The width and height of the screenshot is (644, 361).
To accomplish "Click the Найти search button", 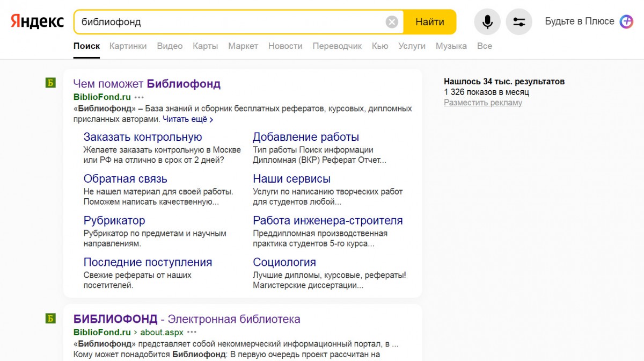I will pyautogui.click(x=430, y=22).
